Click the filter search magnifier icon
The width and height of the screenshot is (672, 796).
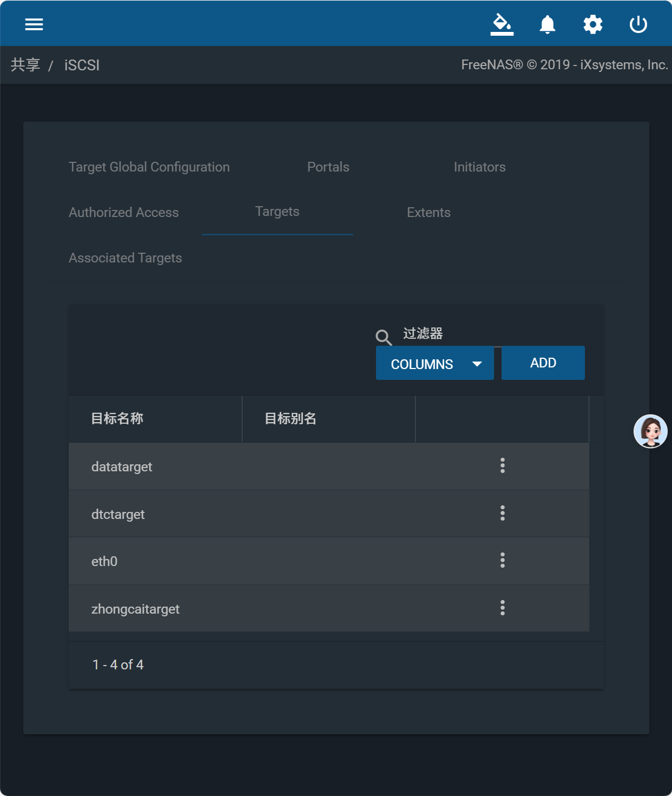coord(384,337)
